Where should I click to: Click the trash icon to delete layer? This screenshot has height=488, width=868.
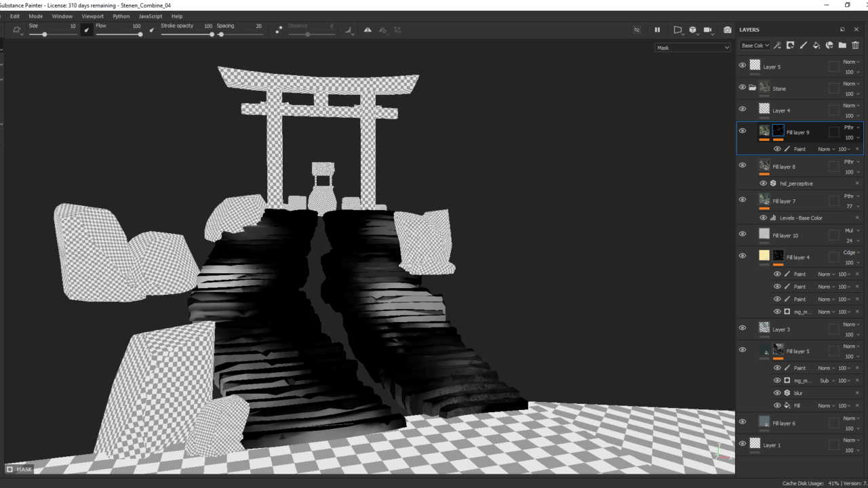tap(855, 45)
